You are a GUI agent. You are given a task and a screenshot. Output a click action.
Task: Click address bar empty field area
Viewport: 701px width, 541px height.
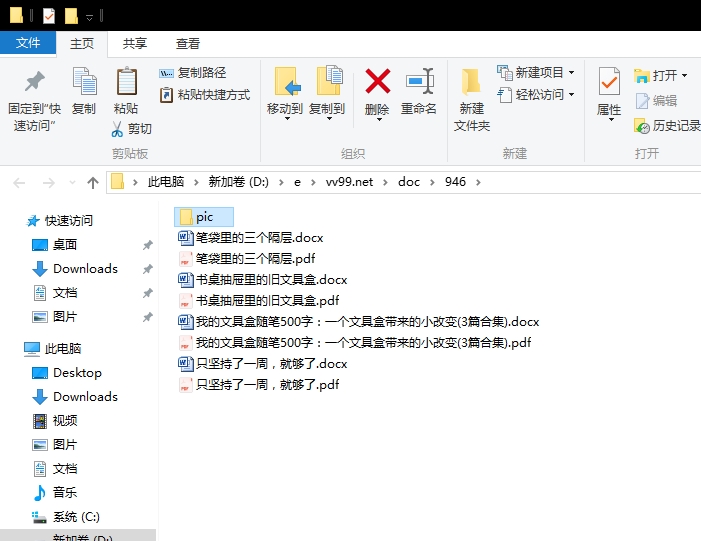tap(590, 182)
